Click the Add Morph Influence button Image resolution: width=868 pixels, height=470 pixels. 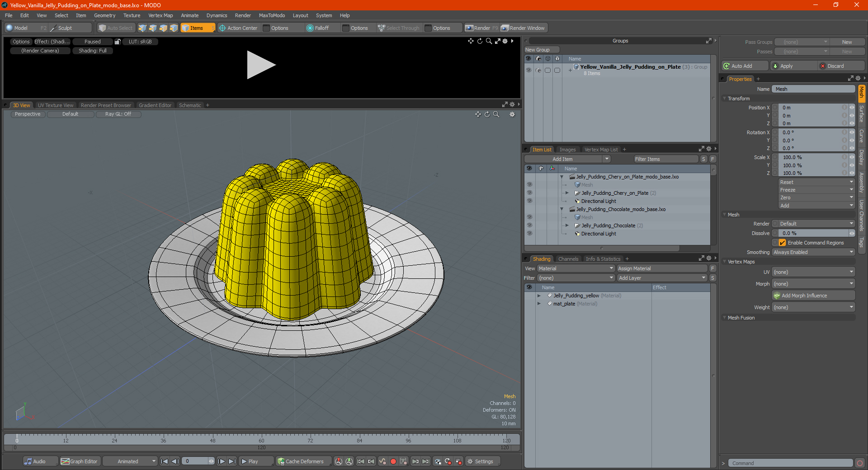(813, 296)
